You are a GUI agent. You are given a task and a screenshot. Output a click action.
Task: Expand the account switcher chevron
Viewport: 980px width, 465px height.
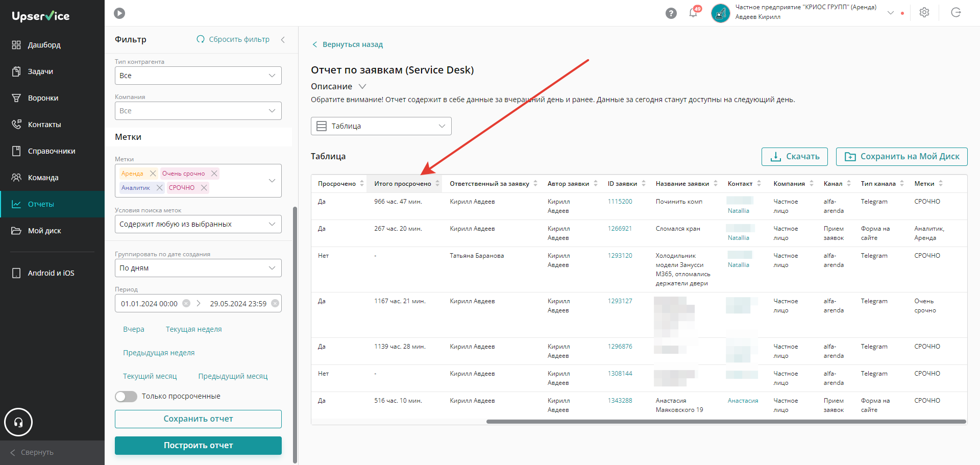891,13
